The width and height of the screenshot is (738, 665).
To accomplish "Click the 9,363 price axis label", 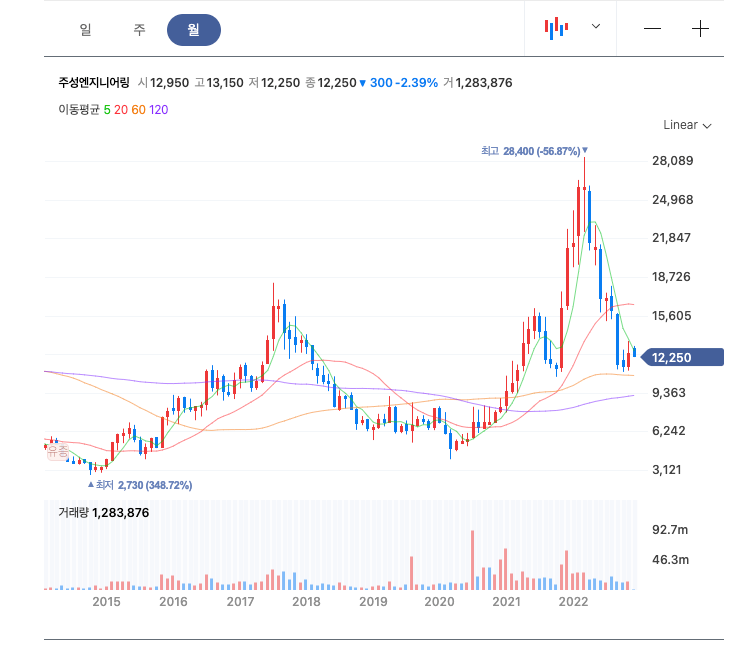I will tap(669, 393).
